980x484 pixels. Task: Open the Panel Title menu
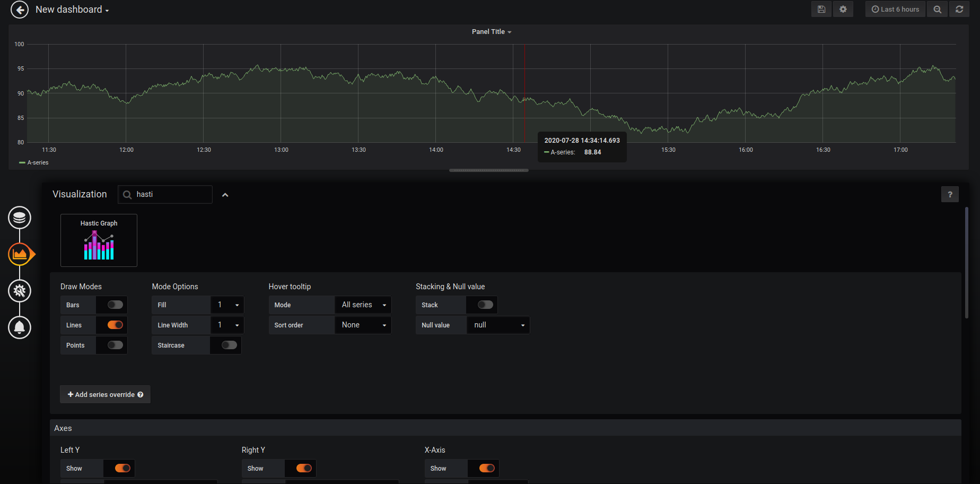[x=492, y=32]
